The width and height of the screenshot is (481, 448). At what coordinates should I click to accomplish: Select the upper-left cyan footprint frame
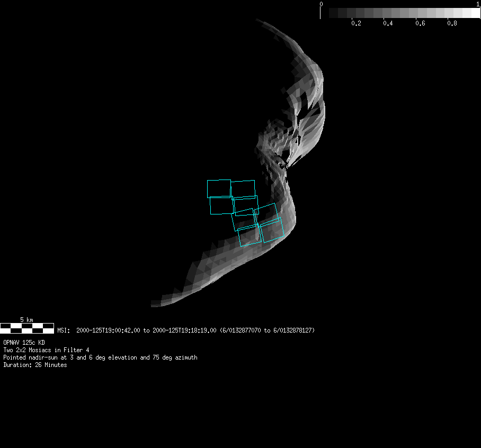coord(219,189)
